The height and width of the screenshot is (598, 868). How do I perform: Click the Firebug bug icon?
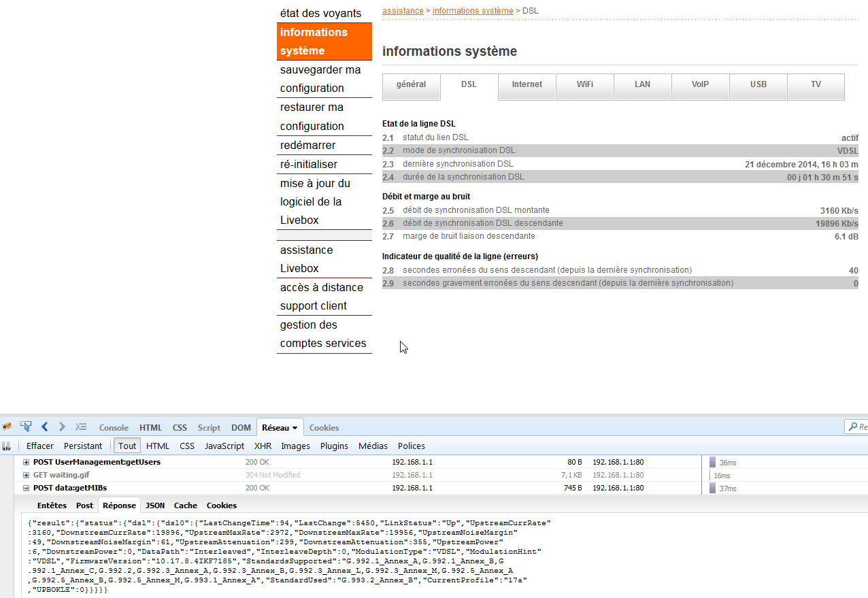pyautogui.click(x=7, y=427)
